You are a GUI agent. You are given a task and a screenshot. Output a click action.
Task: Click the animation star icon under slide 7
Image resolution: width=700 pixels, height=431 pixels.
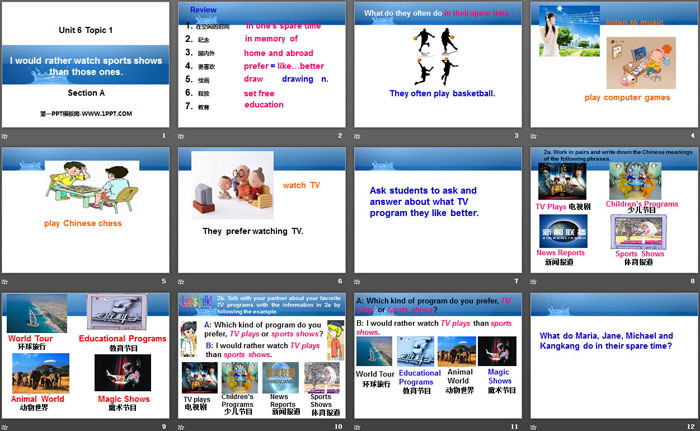click(x=357, y=281)
